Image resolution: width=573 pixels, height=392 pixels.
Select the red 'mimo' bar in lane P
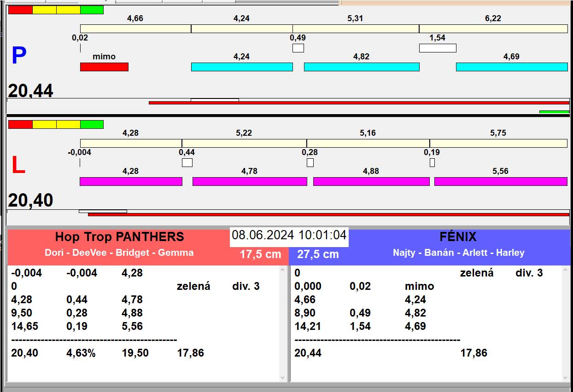click(x=104, y=67)
